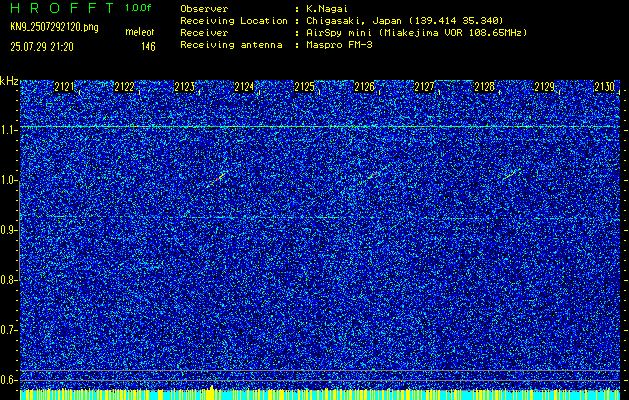
Task: Click the meteor echo streak between 2123 and 2124
Action: 217,179
